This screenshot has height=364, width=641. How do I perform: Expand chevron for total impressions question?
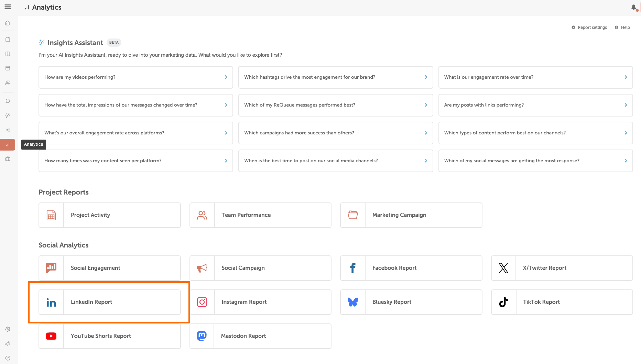point(226,105)
